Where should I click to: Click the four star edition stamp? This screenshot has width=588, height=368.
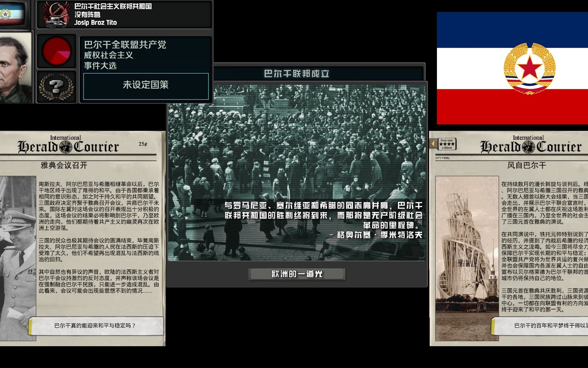pos(448,143)
